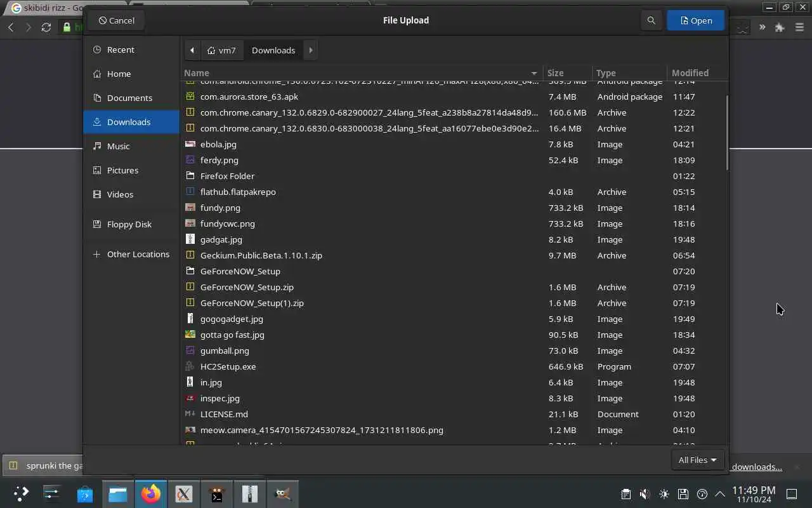Select the file gumball.png
Screen dimensions: 812x508
coord(454,351)
